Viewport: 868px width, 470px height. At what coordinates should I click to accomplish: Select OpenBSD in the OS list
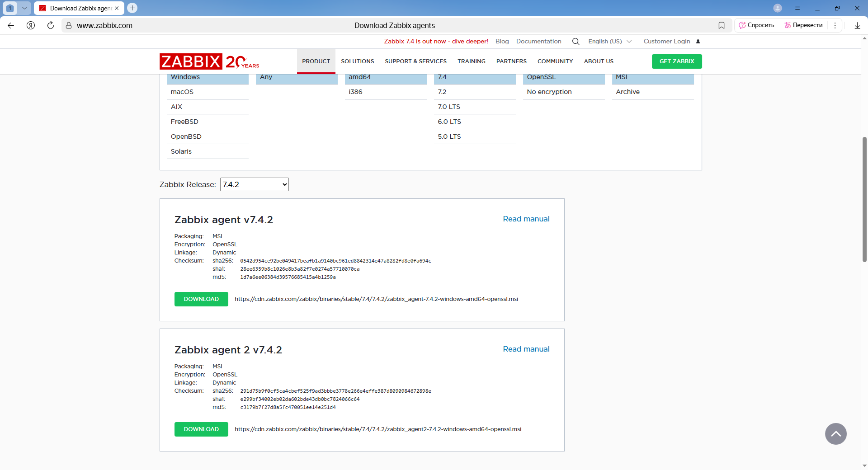tap(208, 136)
